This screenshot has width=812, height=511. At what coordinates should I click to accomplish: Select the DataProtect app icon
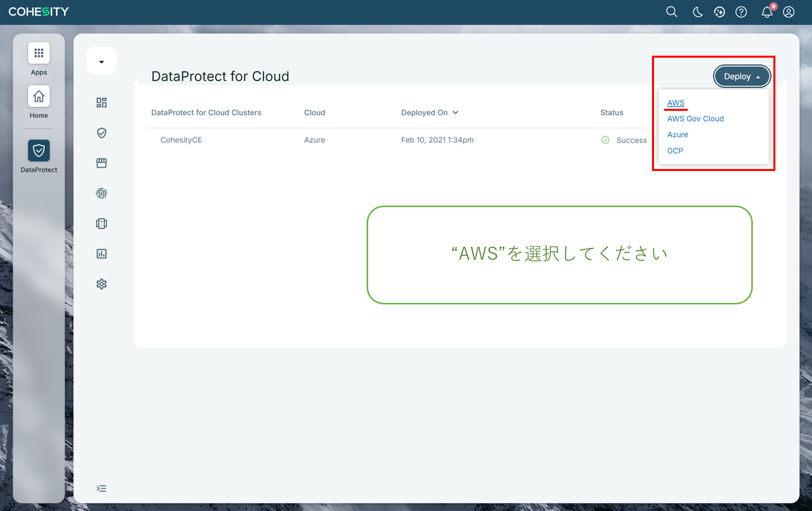pos(39,150)
